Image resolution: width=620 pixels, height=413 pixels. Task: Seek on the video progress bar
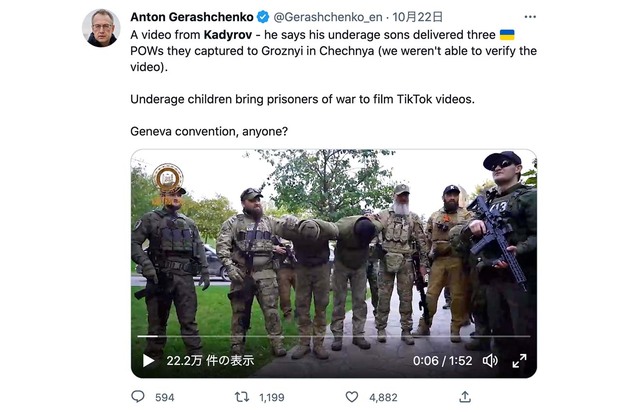tap(330, 338)
